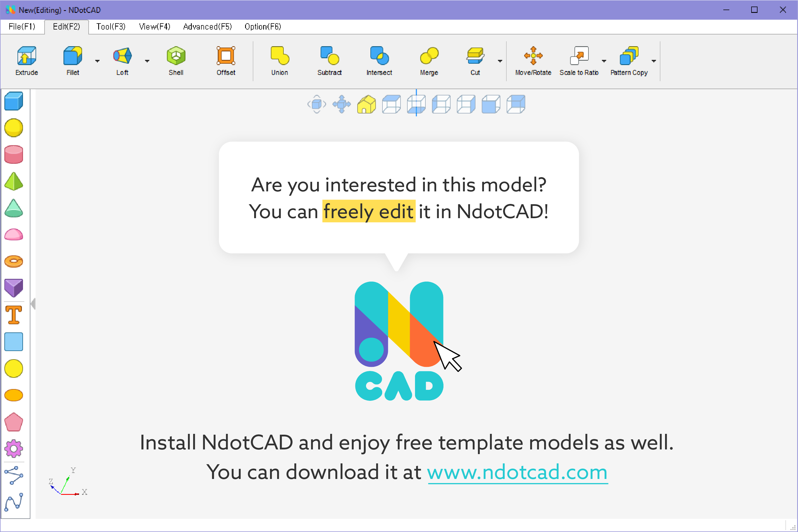Select the spline curve tool
This screenshot has height=532, width=798.
tap(14, 502)
